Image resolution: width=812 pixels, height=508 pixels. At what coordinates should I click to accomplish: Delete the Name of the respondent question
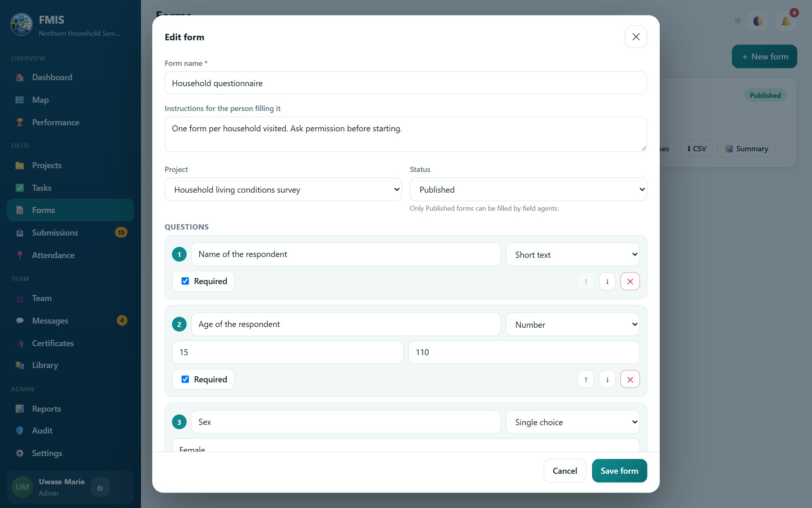click(x=630, y=281)
